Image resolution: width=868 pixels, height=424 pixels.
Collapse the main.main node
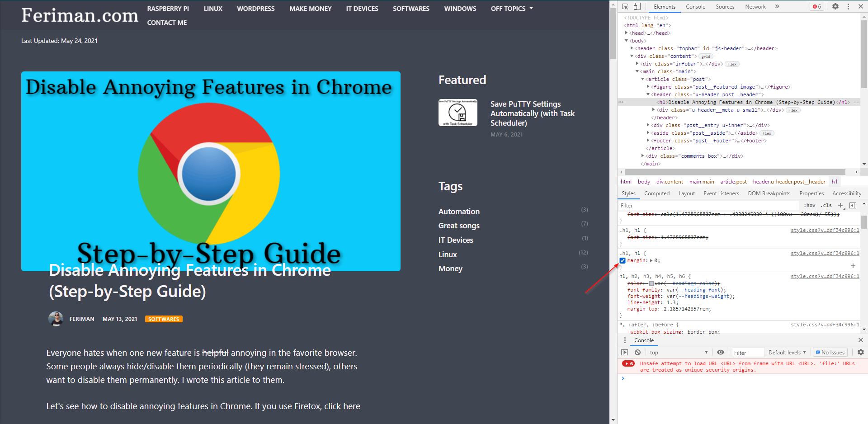637,71
